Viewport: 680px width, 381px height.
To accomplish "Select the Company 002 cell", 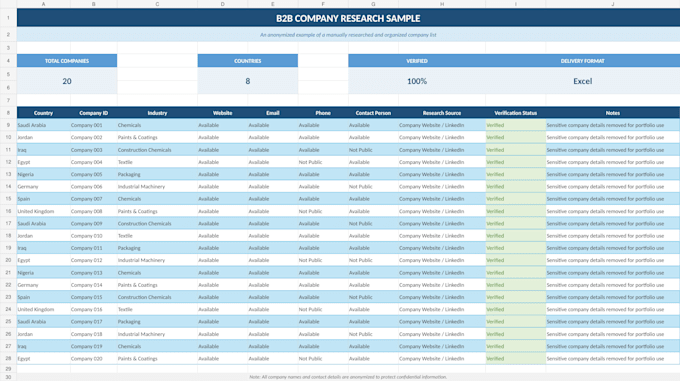I will click(94, 137).
